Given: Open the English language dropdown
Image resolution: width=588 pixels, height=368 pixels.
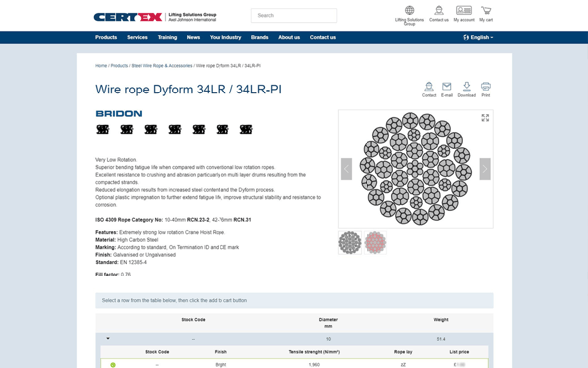Looking at the screenshot, I should [x=478, y=37].
